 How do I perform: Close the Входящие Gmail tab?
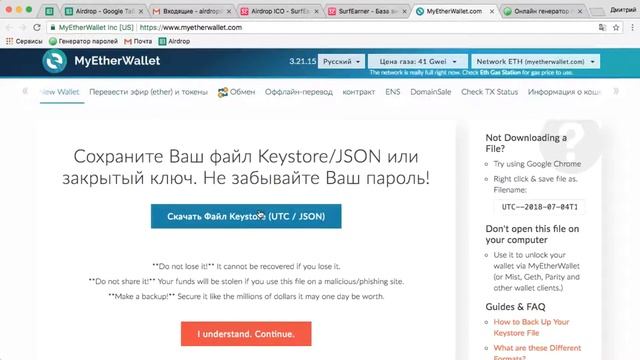click(x=229, y=11)
